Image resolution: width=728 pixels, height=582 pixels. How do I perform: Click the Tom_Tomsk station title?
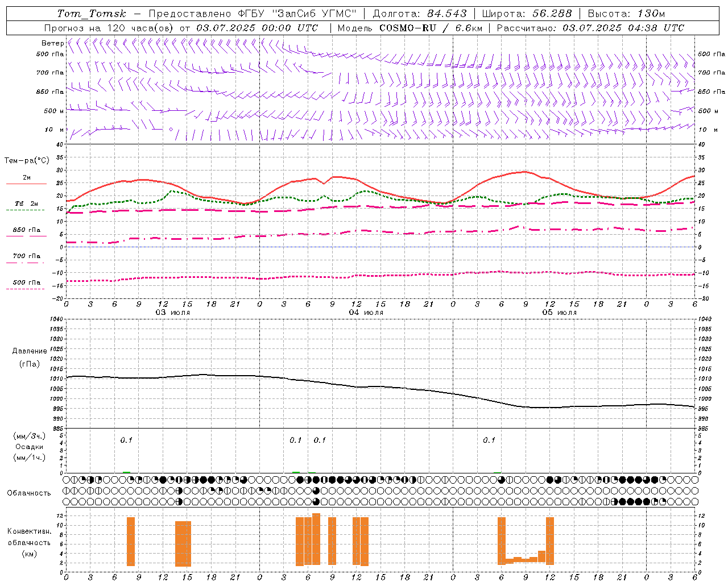pyautogui.click(x=92, y=14)
